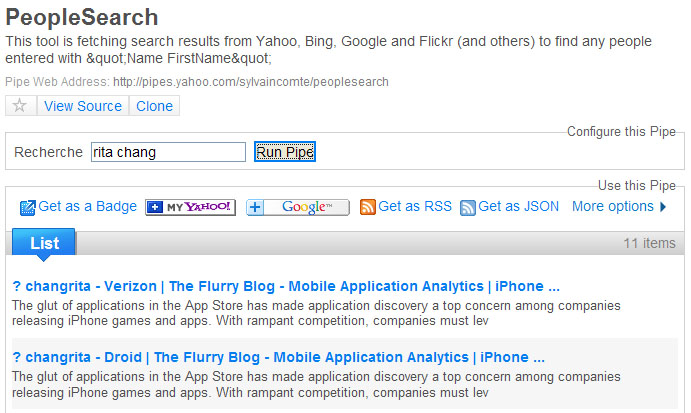
Task: Click View Source button
Action: click(x=83, y=106)
